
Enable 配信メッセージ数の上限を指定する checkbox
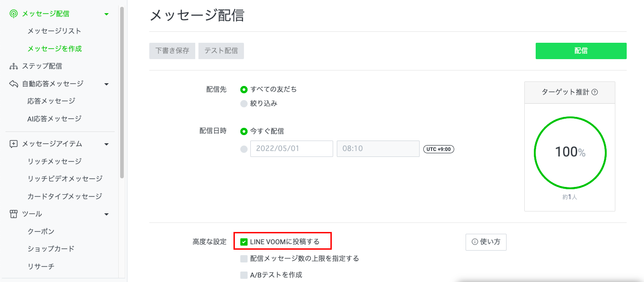click(x=244, y=259)
